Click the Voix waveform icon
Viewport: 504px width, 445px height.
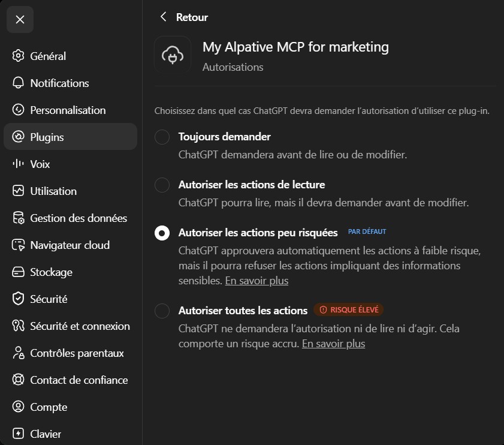click(19, 164)
